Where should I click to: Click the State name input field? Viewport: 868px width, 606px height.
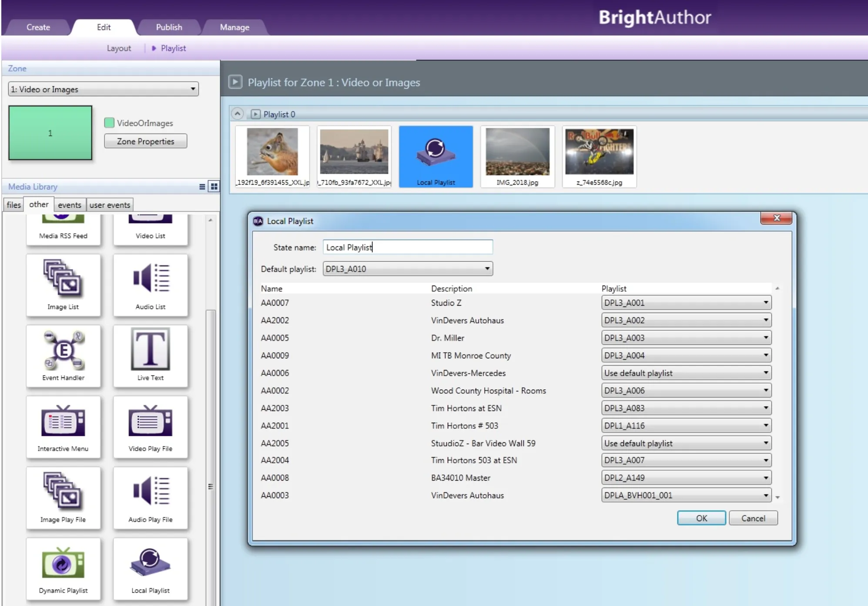[x=408, y=247]
